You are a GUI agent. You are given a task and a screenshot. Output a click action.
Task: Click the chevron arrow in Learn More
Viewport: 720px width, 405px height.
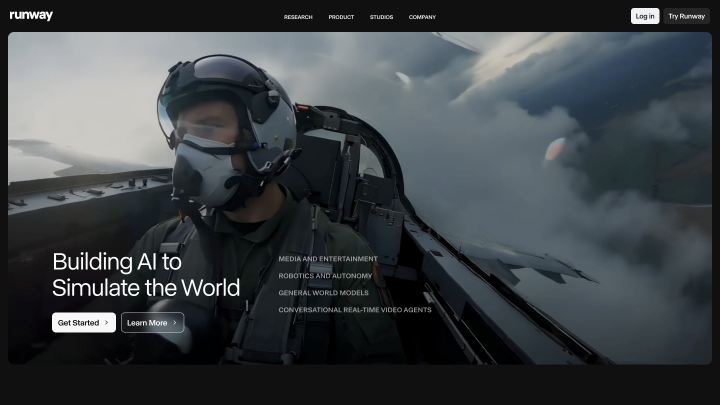[x=174, y=323]
